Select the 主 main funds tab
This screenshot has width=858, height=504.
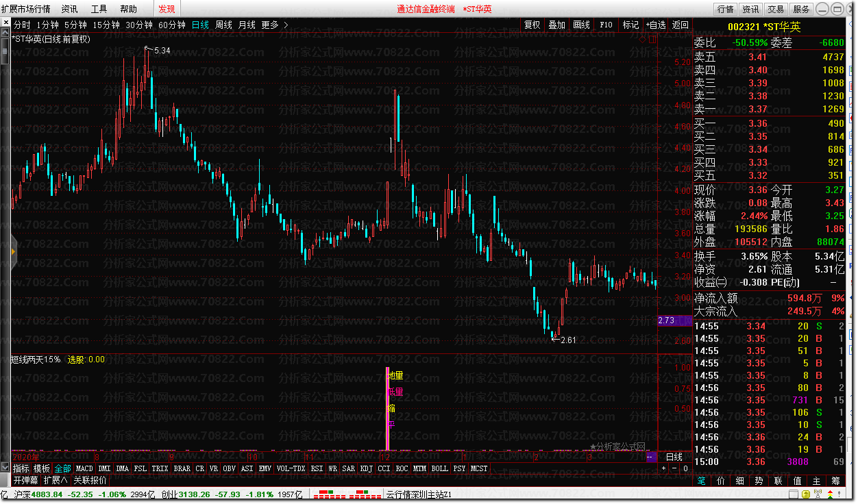817,481
